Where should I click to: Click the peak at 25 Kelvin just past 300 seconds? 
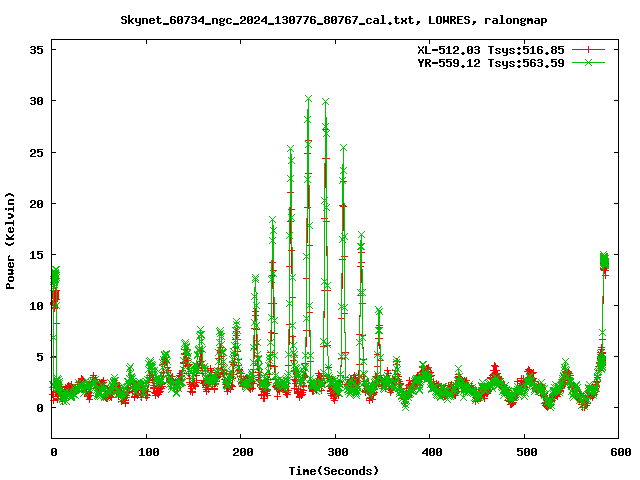[343, 148]
